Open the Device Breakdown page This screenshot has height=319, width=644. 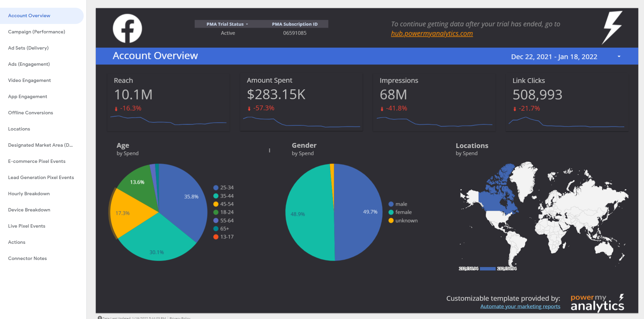pos(29,210)
